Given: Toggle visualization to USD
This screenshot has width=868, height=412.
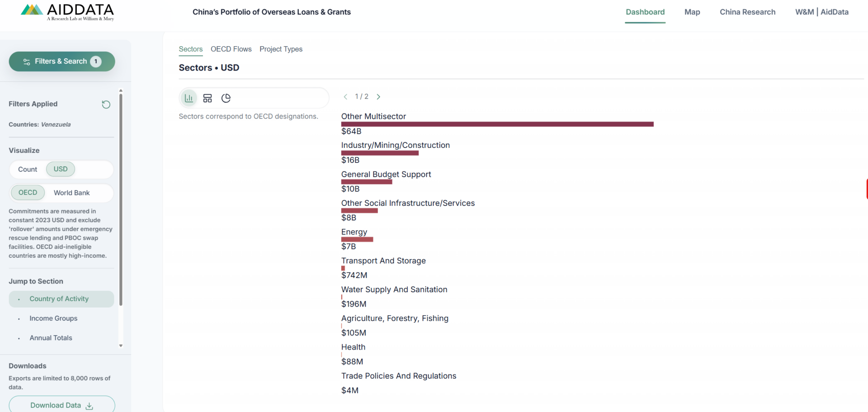Looking at the screenshot, I should coord(61,169).
